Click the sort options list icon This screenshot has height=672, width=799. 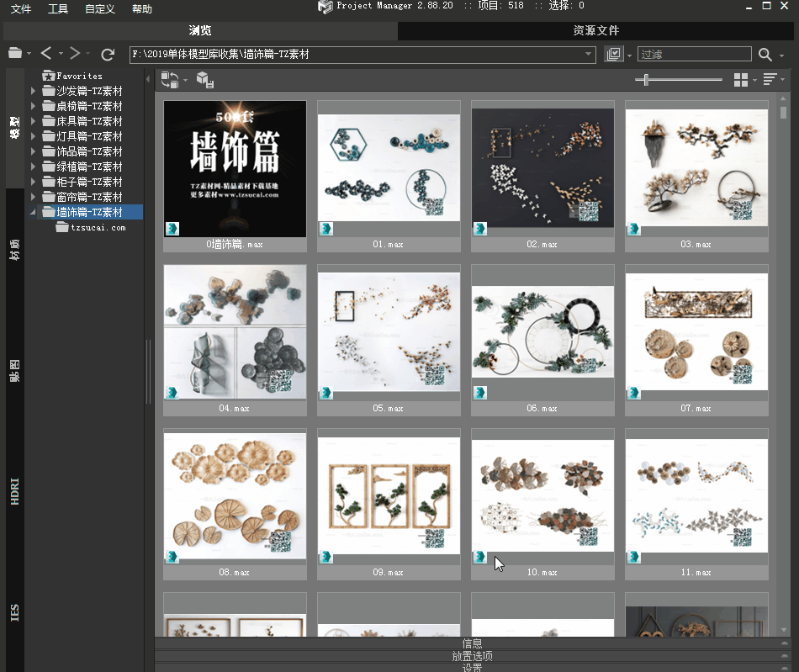point(770,80)
